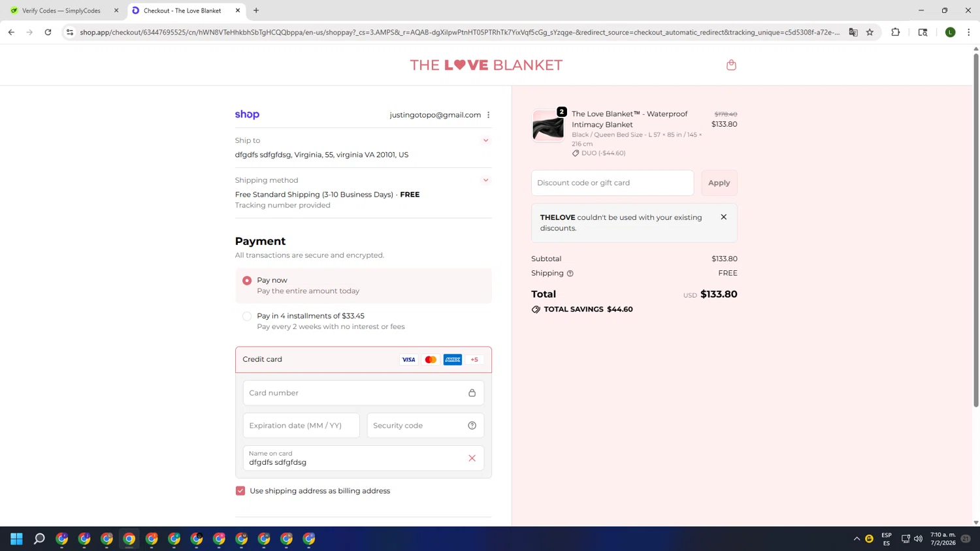Focus the Security code field
Viewport: 980px width, 551px height.
coord(425,426)
